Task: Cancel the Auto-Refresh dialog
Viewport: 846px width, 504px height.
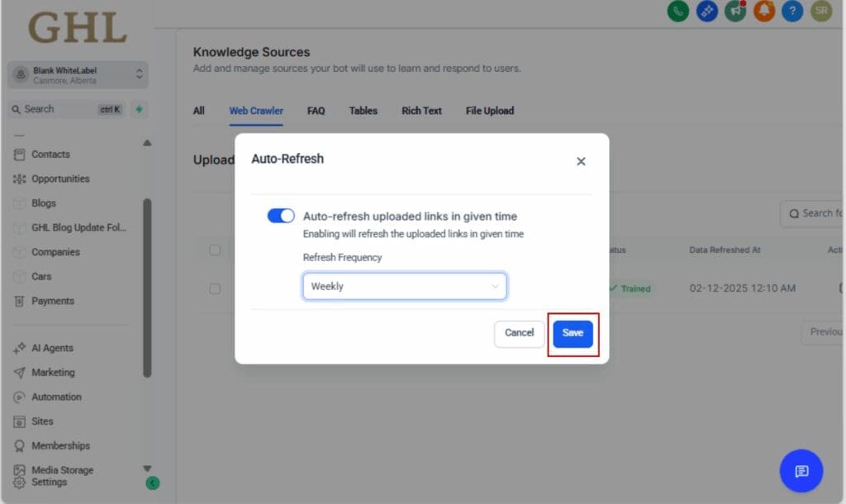Action: point(519,333)
